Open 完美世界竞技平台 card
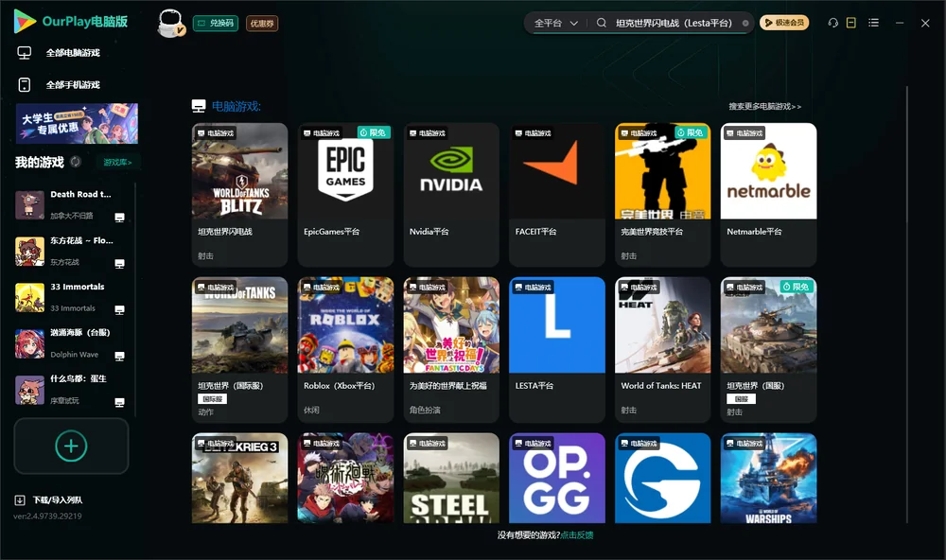The image size is (946, 560). point(662,194)
